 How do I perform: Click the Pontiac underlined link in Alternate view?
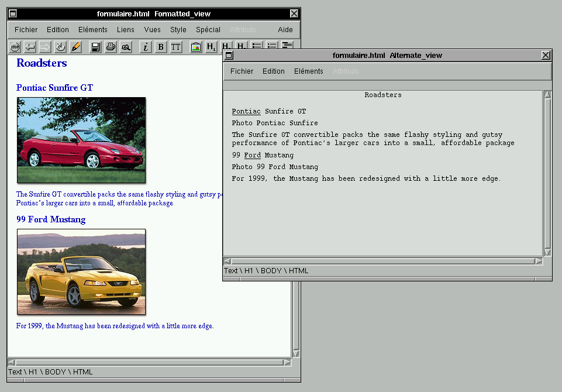pyautogui.click(x=246, y=111)
